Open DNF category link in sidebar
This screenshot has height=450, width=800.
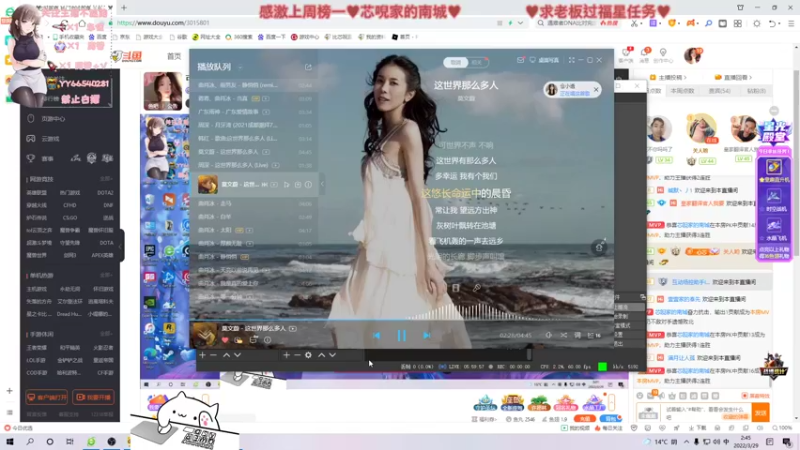click(108, 205)
